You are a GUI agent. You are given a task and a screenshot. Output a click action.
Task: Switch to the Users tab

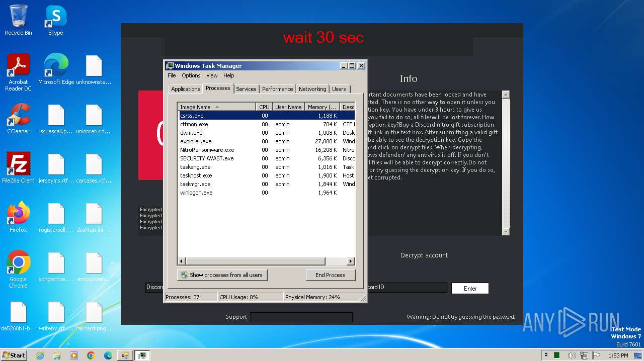point(339,89)
